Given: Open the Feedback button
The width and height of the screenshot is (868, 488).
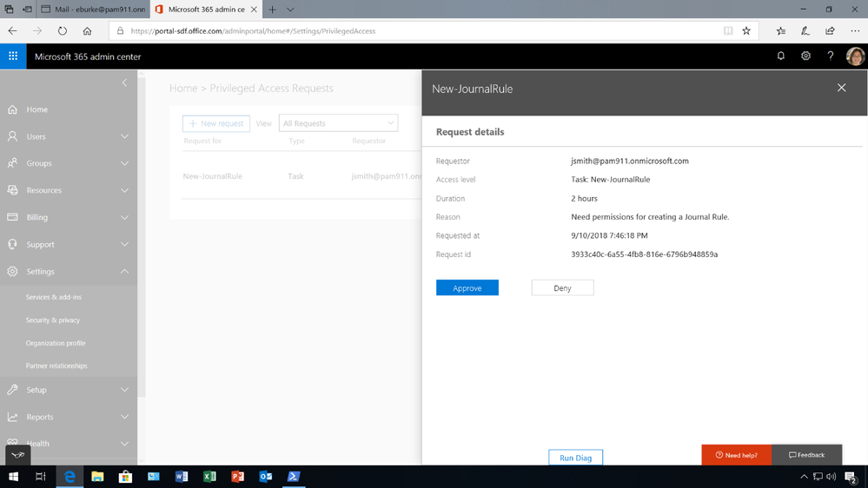Looking at the screenshot, I should coord(806,455).
